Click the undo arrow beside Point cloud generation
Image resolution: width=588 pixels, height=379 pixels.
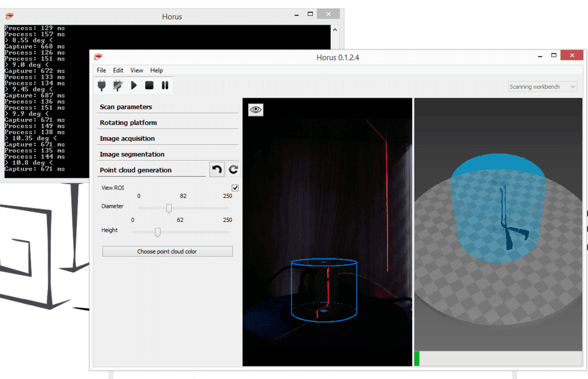(217, 169)
